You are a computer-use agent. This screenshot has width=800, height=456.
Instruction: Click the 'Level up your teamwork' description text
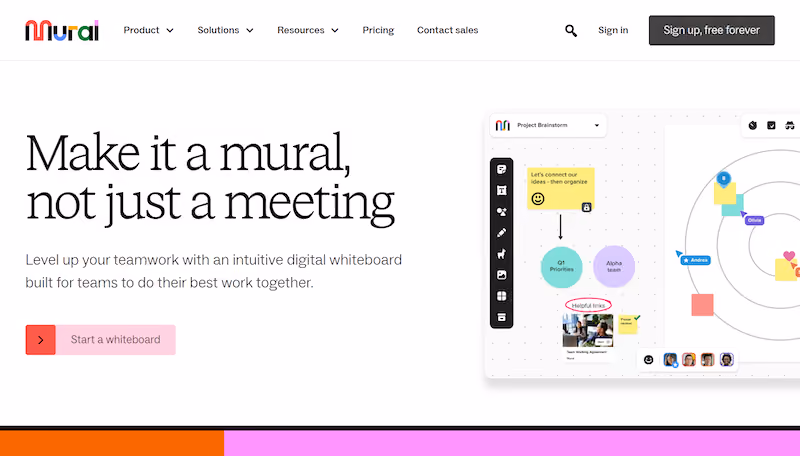[214, 271]
